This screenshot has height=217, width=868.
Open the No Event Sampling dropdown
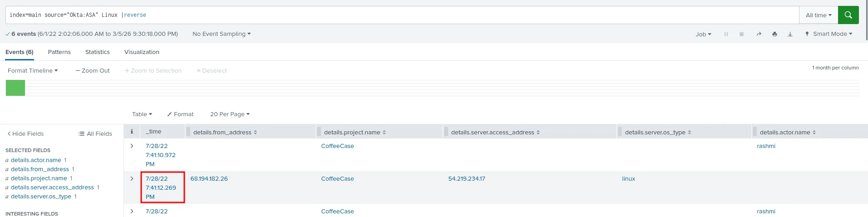[x=222, y=34]
